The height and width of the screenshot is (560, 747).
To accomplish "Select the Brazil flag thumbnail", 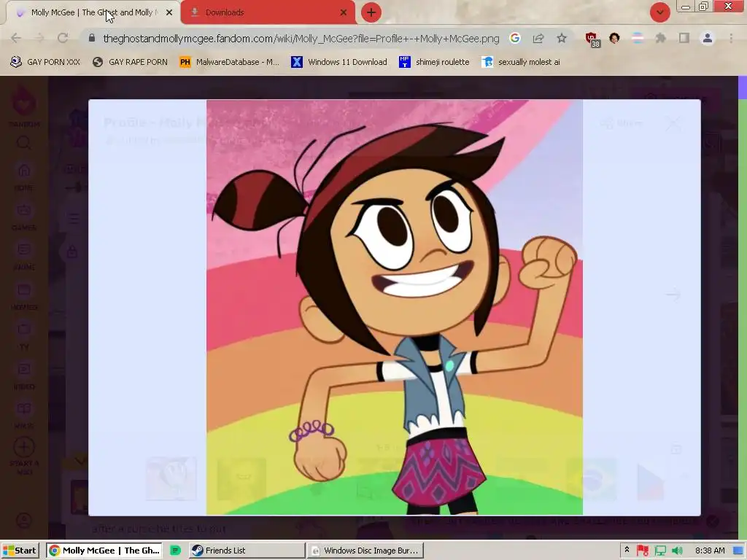I will 591,478.
